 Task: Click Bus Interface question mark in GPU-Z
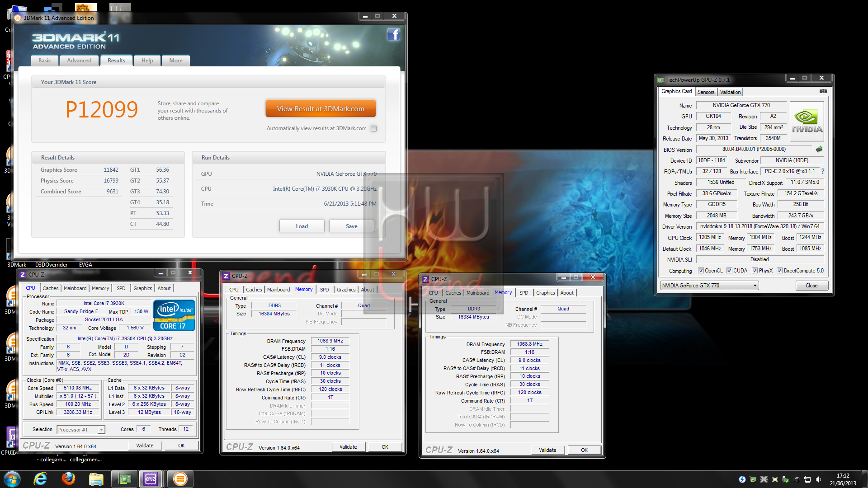click(823, 171)
